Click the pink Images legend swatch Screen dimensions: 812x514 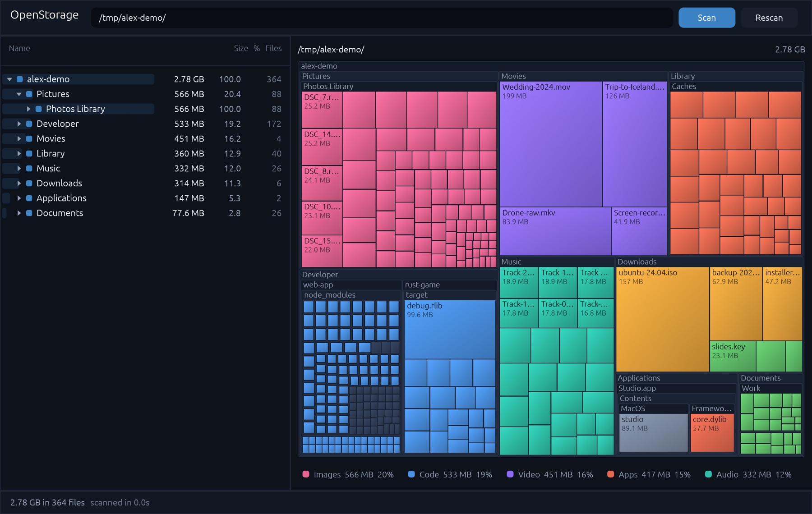[x=306, y=474]
